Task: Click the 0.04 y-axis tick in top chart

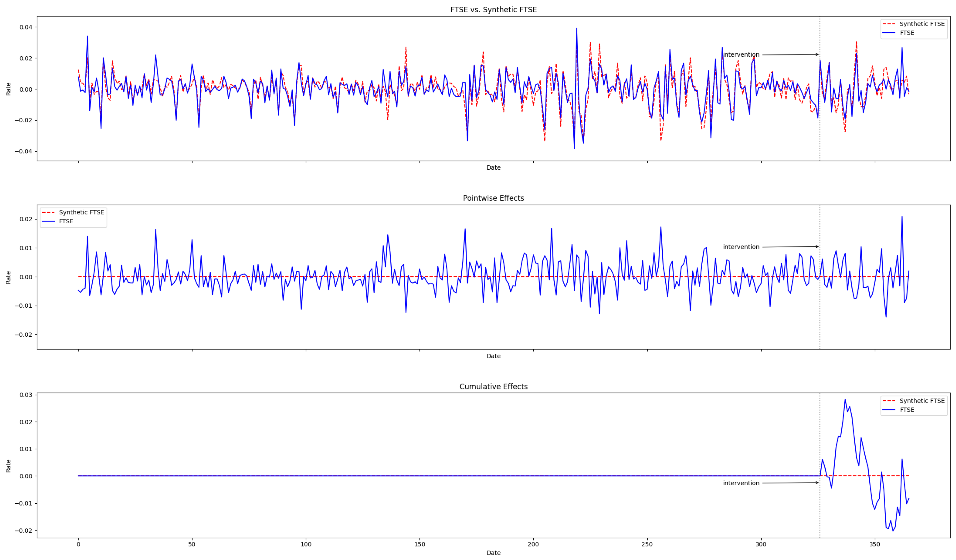Action: pos(26,27)
